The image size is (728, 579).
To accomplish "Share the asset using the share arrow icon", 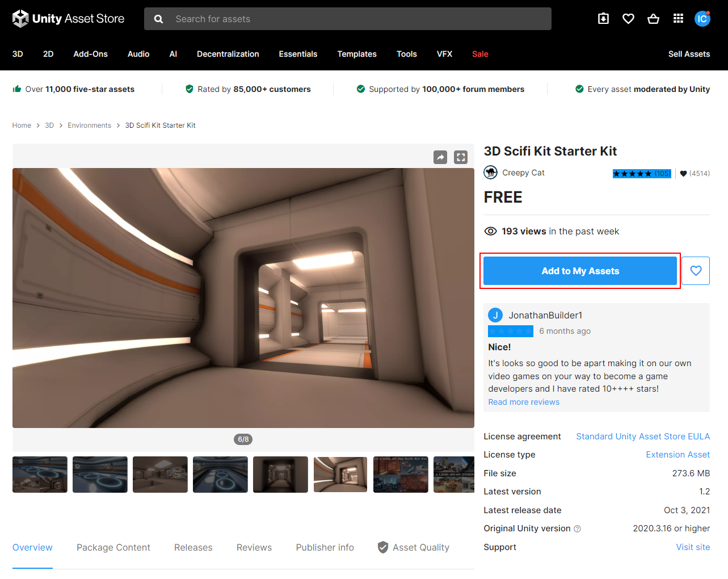I will point(440,157).
